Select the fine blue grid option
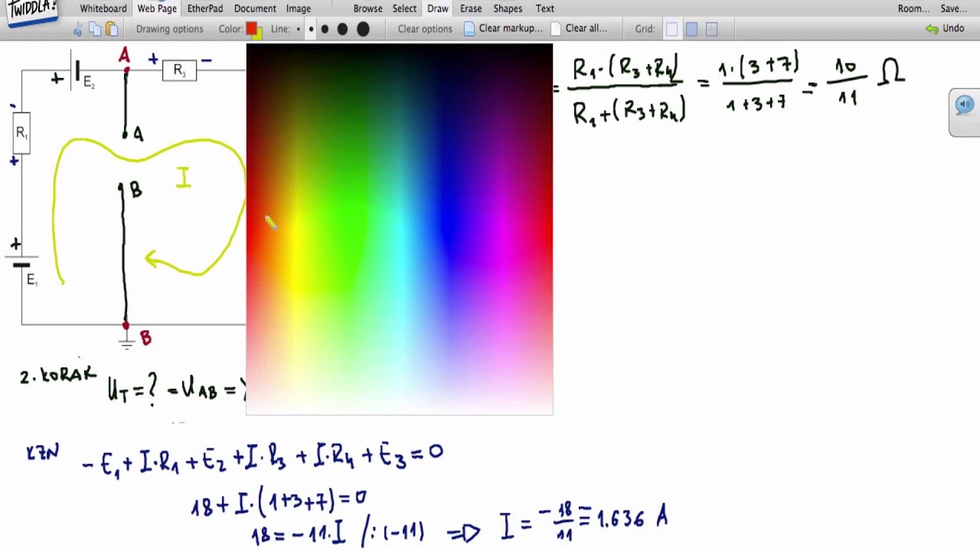The image size is (980, 551). 691,29
